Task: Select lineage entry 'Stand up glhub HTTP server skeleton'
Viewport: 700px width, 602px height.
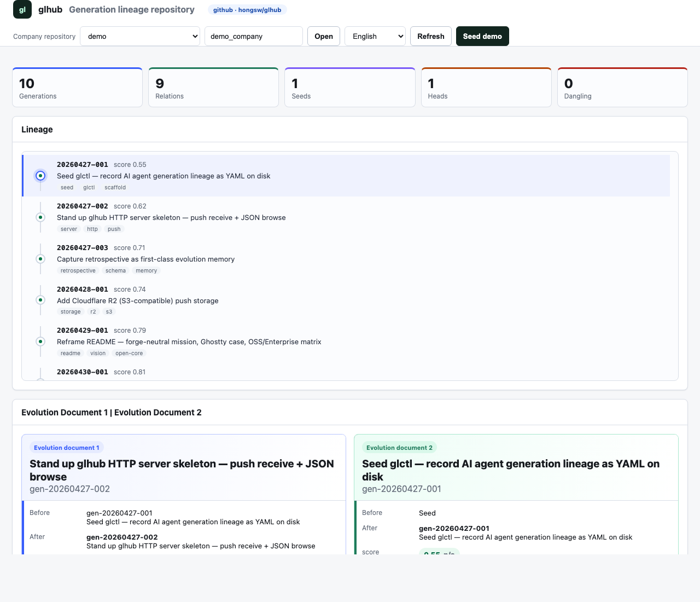Action: pos(346,217)
